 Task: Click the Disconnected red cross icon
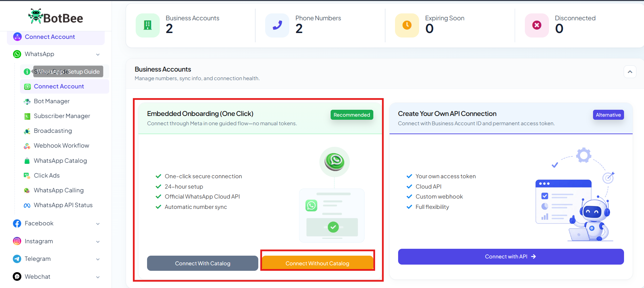[537, 25]
